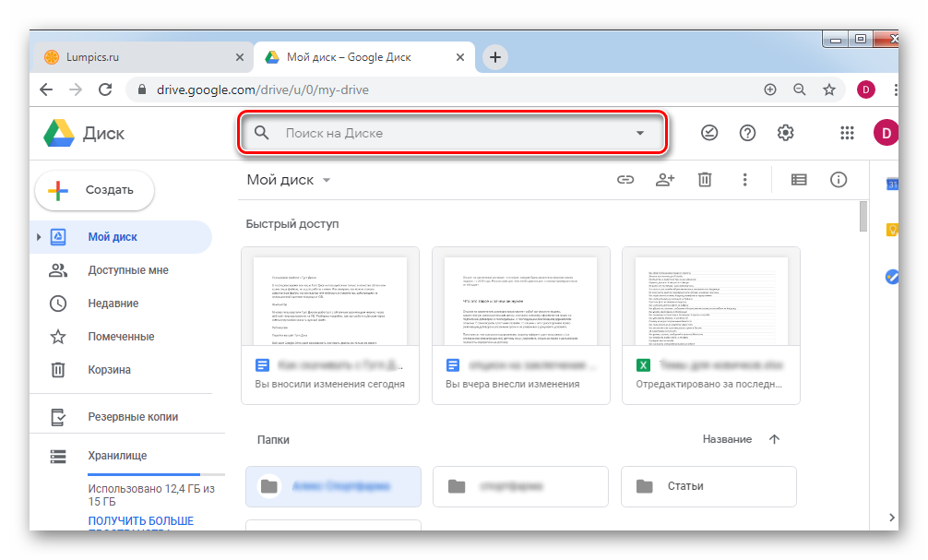
Task: Click the Get link icon in toolbar
Action: (x=625, y=180)
